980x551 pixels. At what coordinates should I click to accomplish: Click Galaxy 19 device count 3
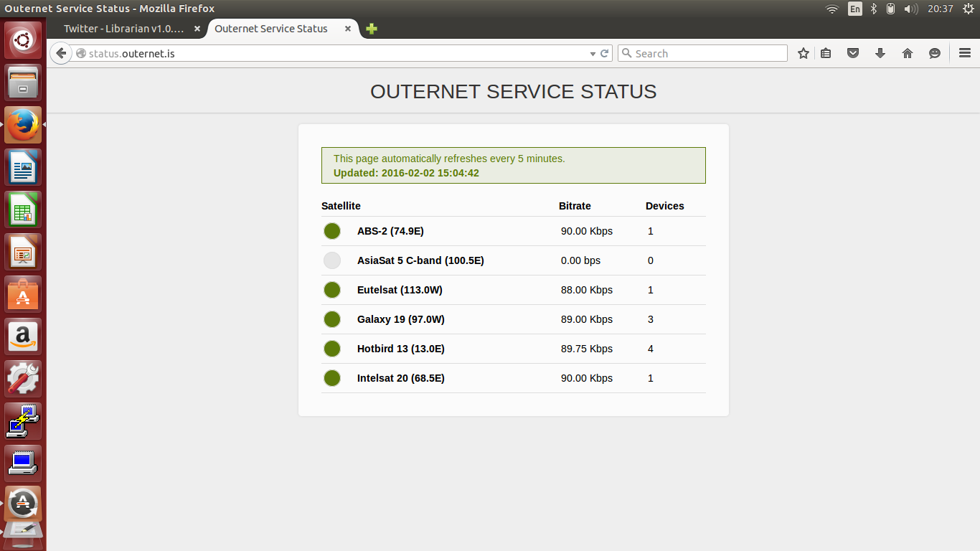(x=651, y=319)
